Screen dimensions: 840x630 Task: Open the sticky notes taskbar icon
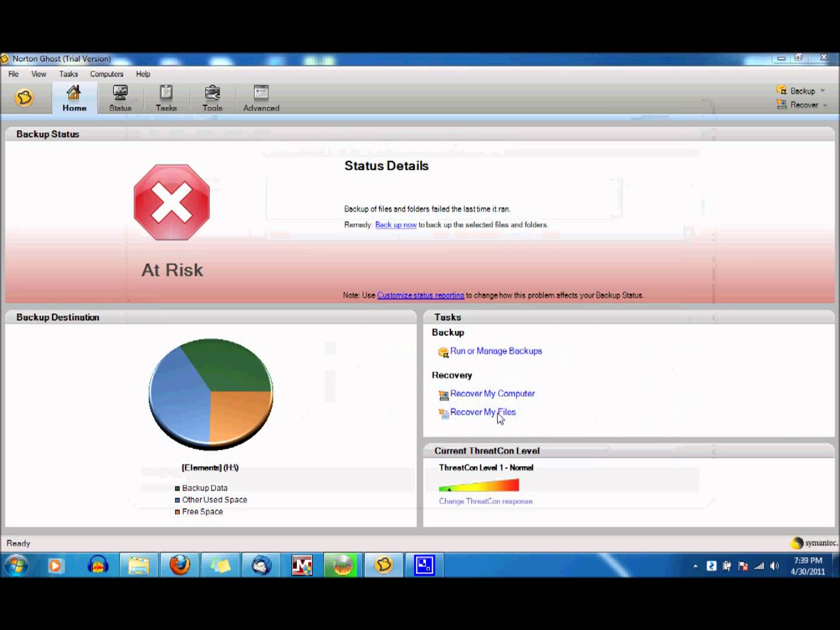[x=220, y=565]
